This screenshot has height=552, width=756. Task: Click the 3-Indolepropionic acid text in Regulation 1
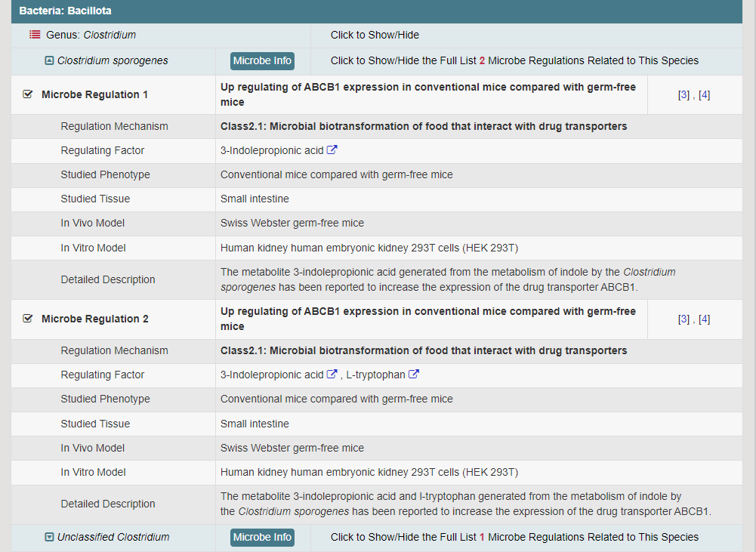(x=272, y=150)
